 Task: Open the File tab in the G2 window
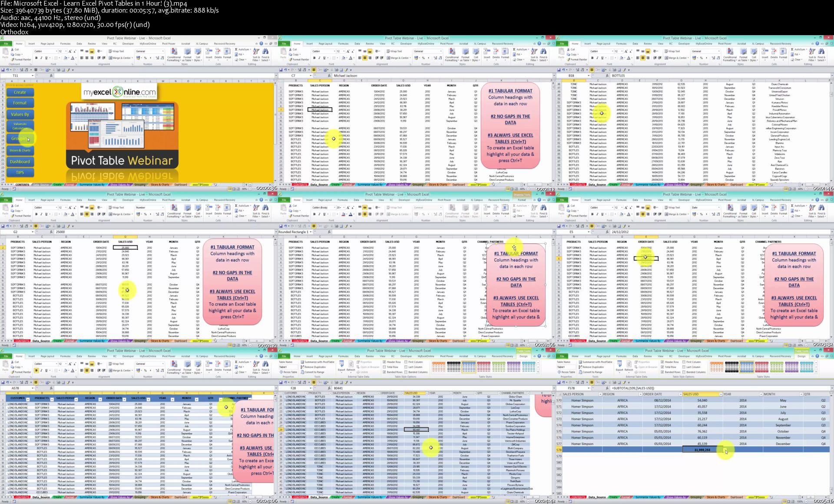(6, 200)
